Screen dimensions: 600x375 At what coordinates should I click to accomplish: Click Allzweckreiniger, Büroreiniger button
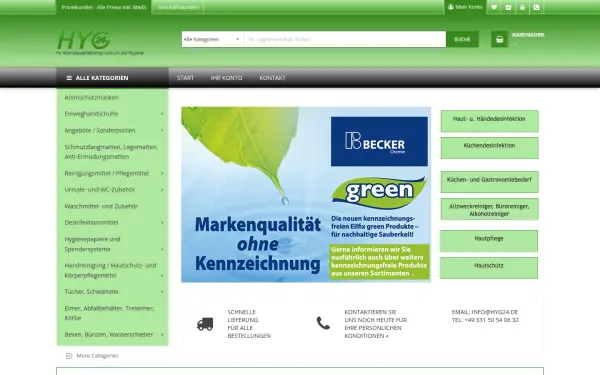[x=489, y=209]
